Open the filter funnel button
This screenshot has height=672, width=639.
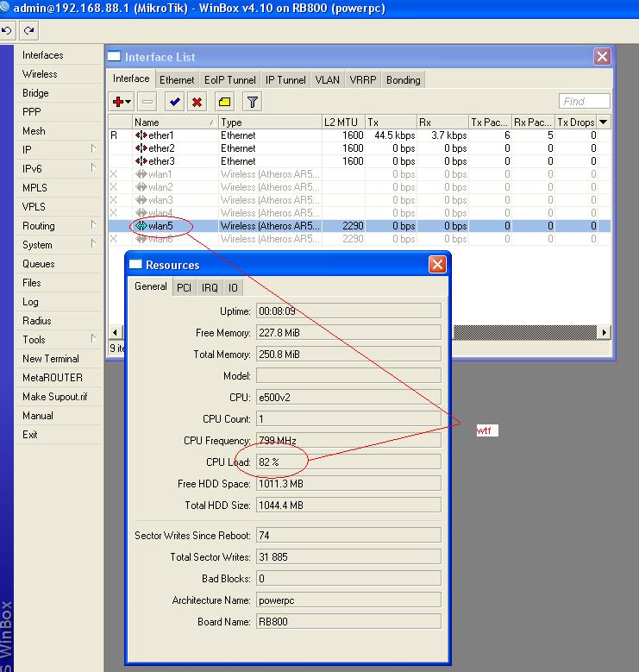(x=252, y=102)
